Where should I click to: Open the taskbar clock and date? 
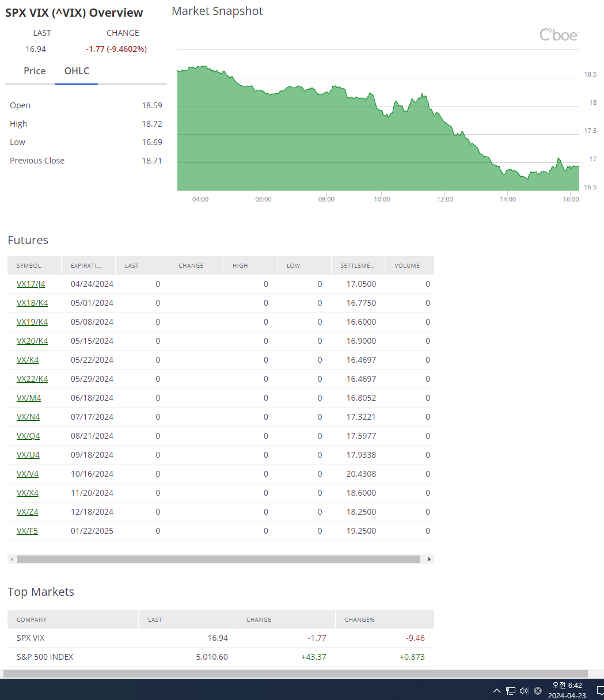(567, 690)
